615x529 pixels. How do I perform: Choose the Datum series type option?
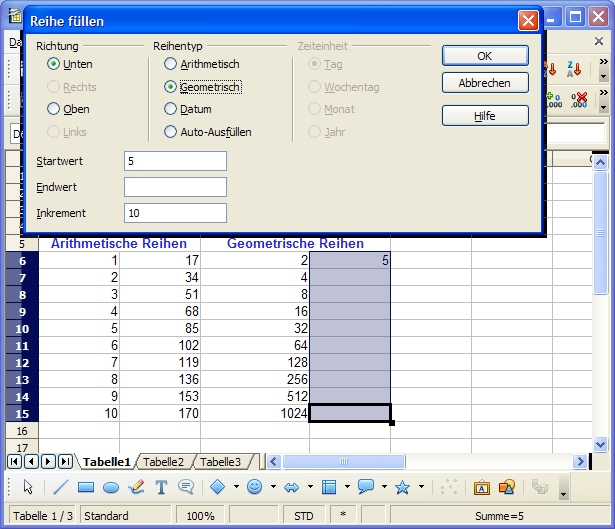tap(171, 109)
